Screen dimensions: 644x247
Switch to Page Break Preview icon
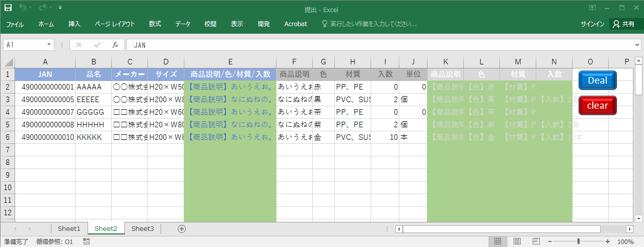pos(536,241)
